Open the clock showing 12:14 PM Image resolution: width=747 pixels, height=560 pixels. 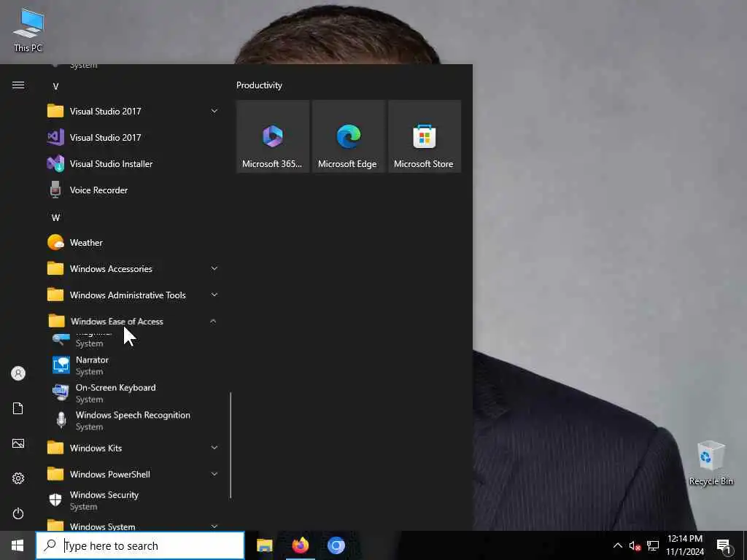[x=684, y=545]
